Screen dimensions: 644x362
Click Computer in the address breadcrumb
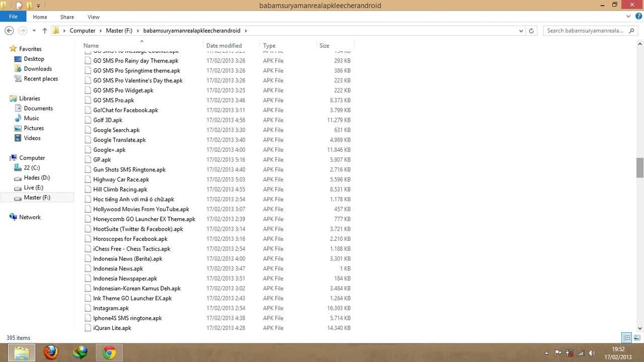[x=83, y=31]
